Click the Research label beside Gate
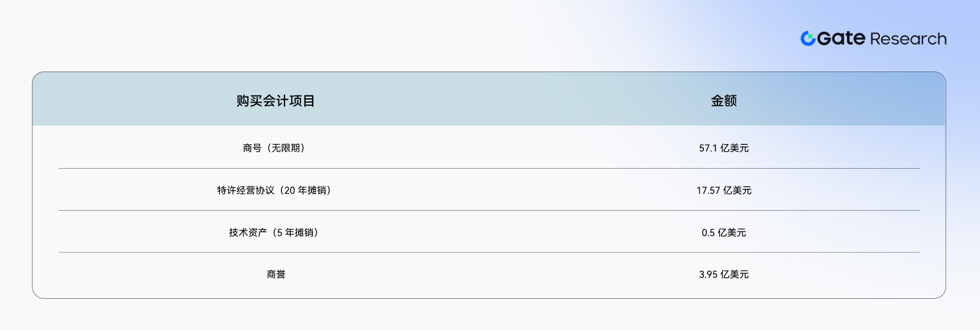The height and width of the screenshot is (330, 980). (x=909, y=39)
